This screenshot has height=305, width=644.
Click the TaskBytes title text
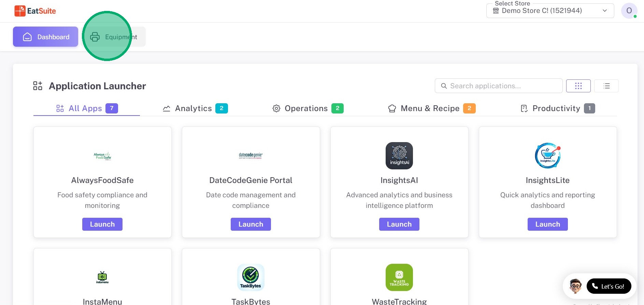251,302
